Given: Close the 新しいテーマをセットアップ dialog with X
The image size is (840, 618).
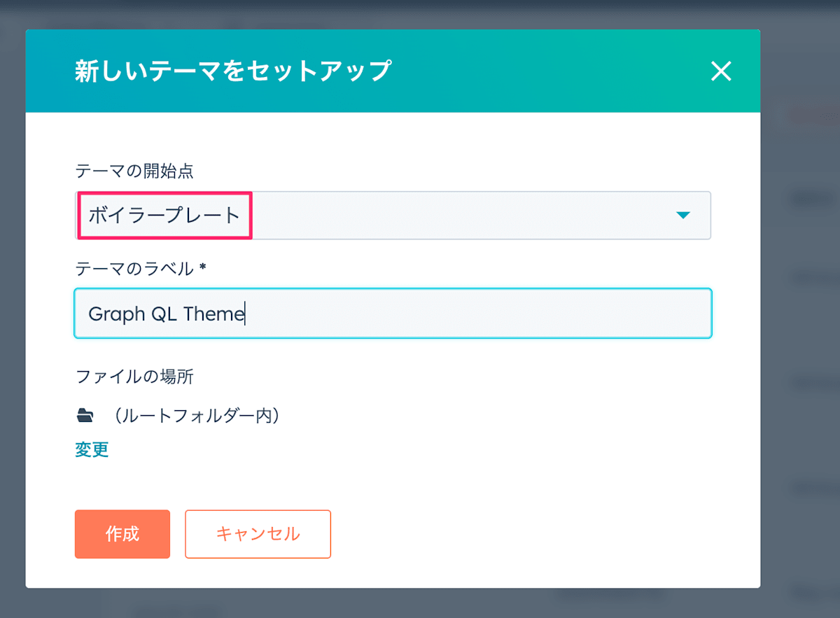Looking at the screenshot, I should click(721, 71).
